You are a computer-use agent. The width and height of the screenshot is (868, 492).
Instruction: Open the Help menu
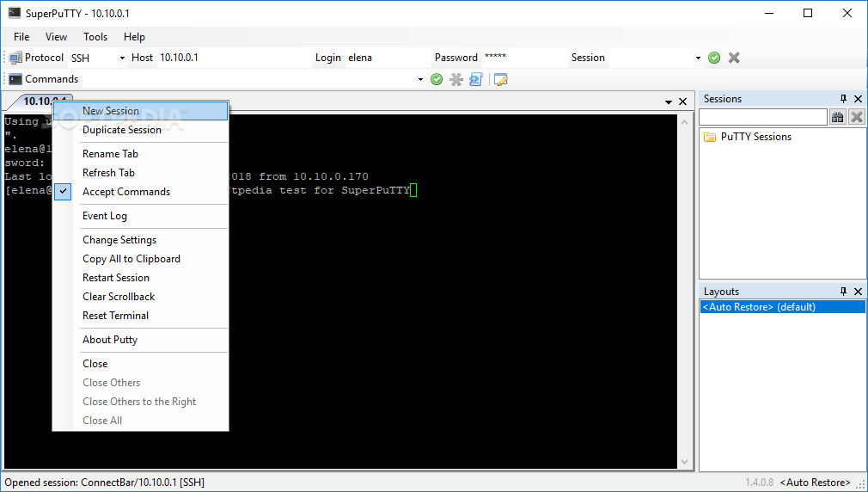coord(134,37)
